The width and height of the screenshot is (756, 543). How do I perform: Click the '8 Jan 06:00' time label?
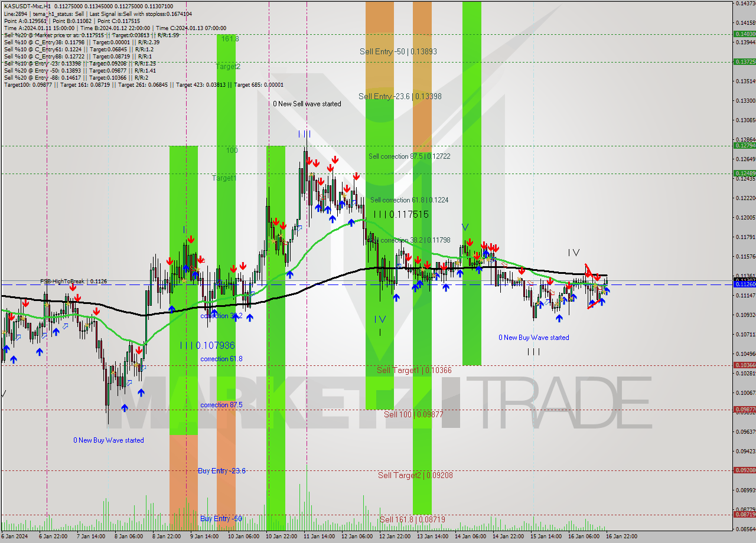click(x=128, y=537)
